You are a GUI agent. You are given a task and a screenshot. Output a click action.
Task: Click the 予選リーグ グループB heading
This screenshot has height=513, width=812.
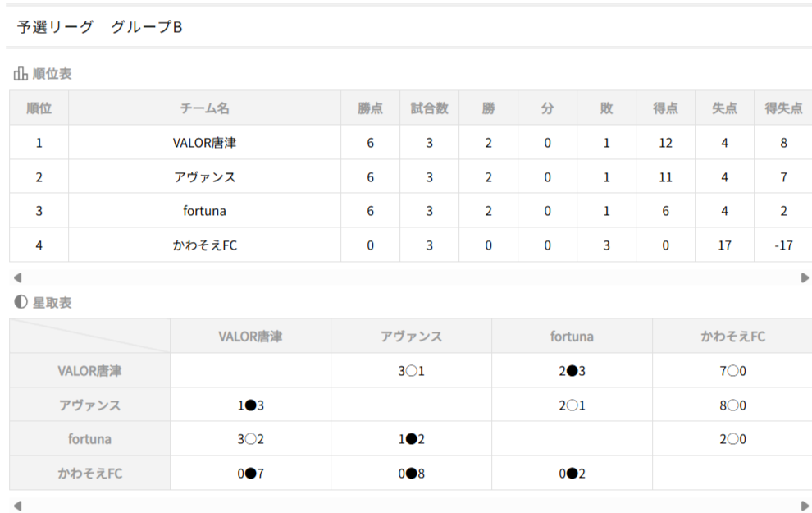[x=99, y=27]
